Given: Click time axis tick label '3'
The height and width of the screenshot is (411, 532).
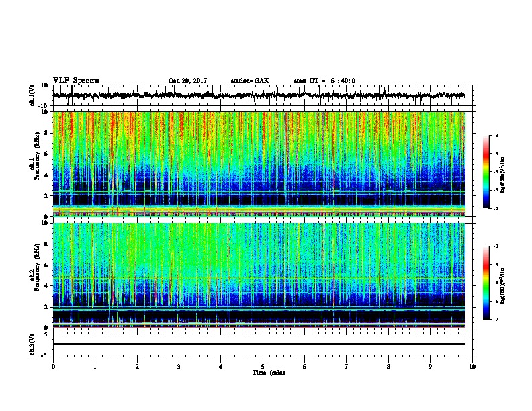Looking at the screenshot, I should [x=179, y=367].
